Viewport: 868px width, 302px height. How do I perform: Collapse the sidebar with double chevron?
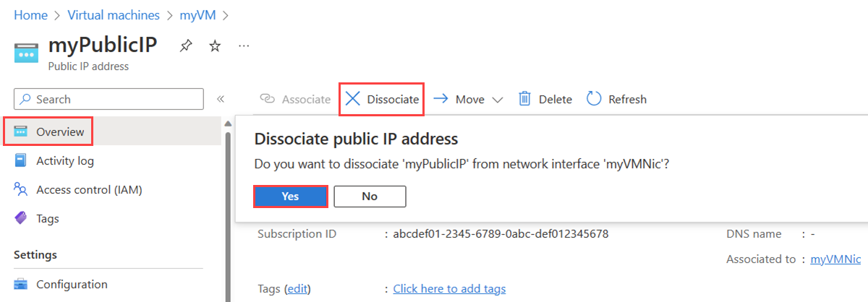tap(221, 99)
